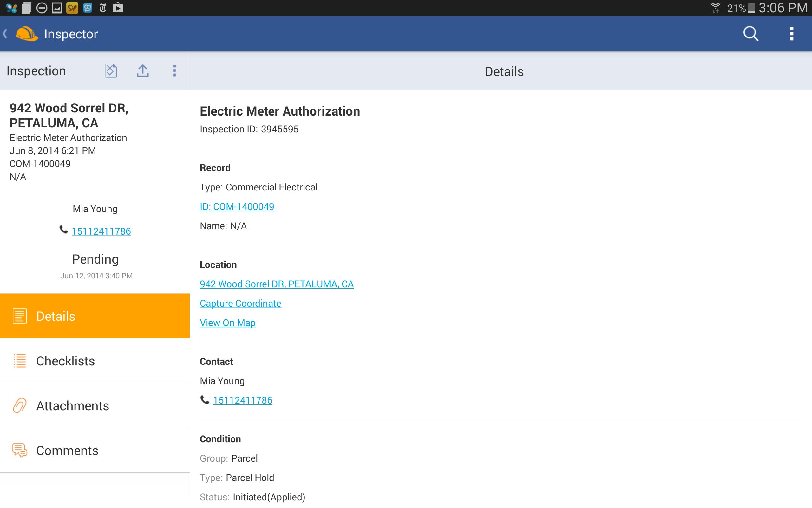The height and width of the screenshot is (508, 812).
Task: Tap the NY Times notification icon
Action: 103,8
